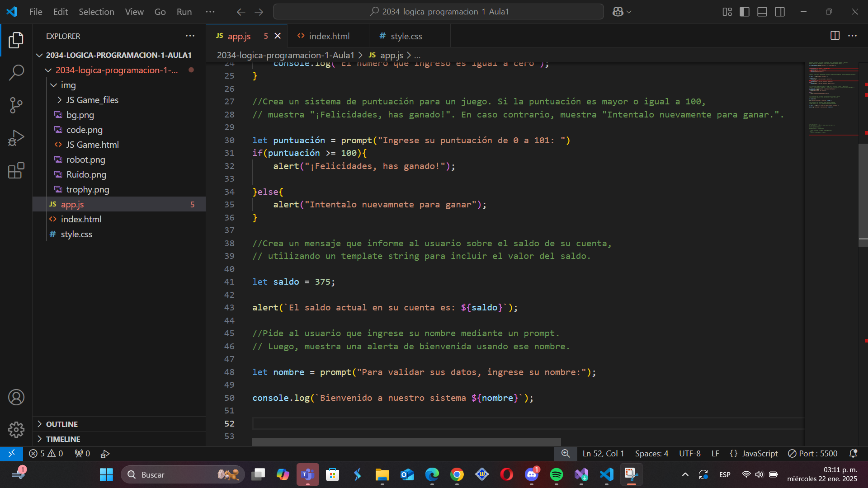Image resolution: width=868 pixels, height=488 pixels.
Task: Click the Copilot icon in title bar
Action: (618, 12)
